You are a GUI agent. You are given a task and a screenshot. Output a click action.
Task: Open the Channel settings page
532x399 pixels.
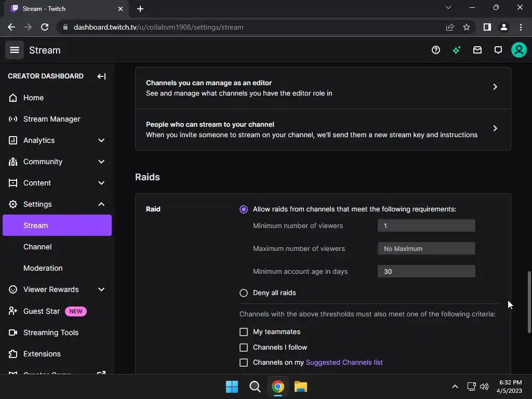pos(57,247)
